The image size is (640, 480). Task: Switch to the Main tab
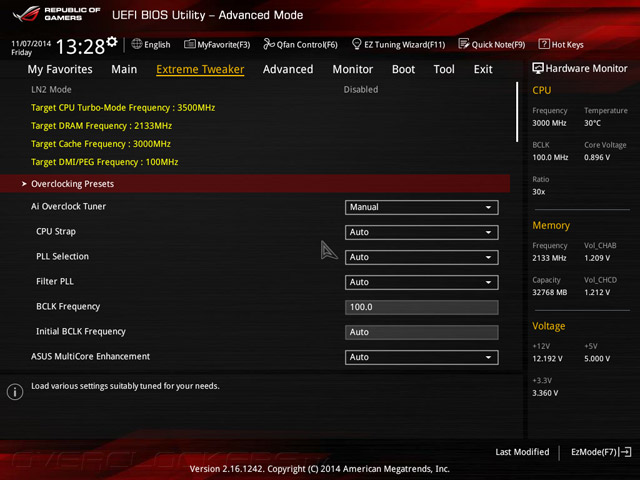(124, 69)
